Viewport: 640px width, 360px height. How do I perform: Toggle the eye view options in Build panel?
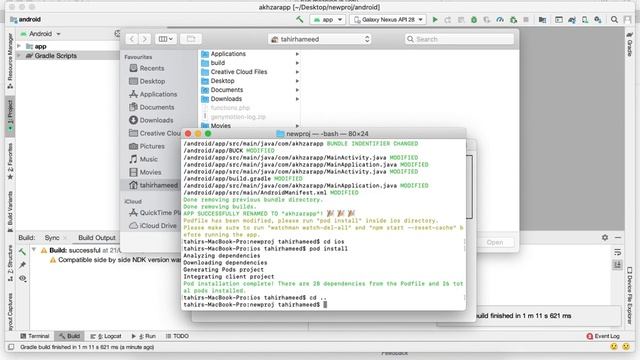coord(22,278)
